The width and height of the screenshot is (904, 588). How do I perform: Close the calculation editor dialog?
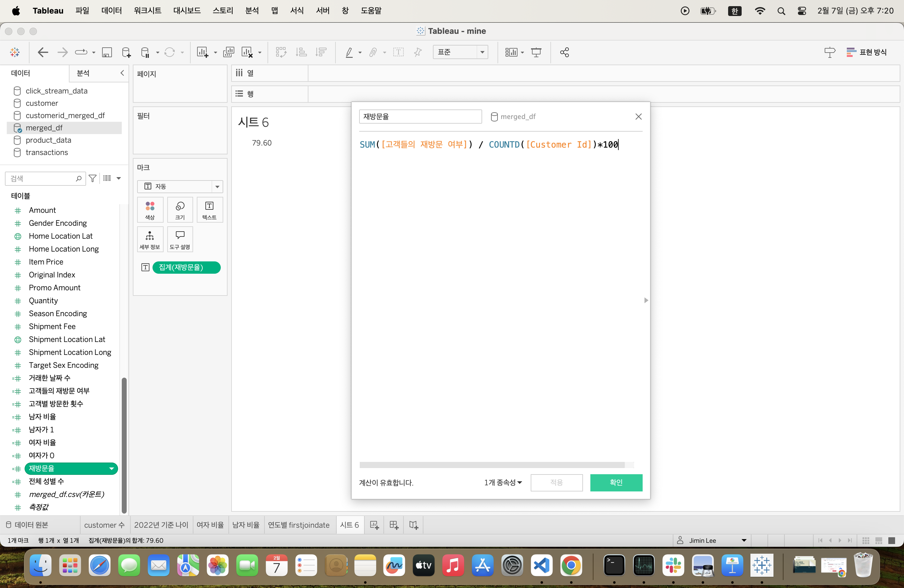639,116
